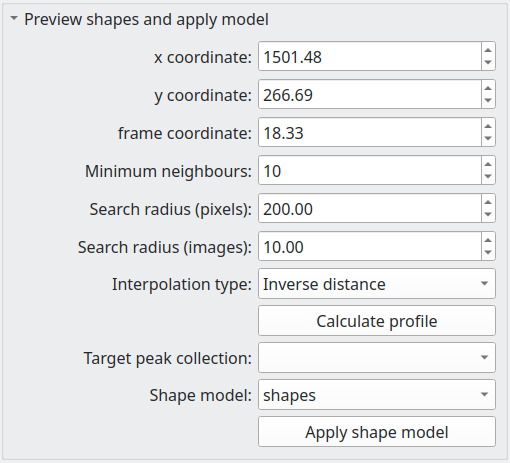
Task: Decrease the x coordinate value
Action: [488, 63]
